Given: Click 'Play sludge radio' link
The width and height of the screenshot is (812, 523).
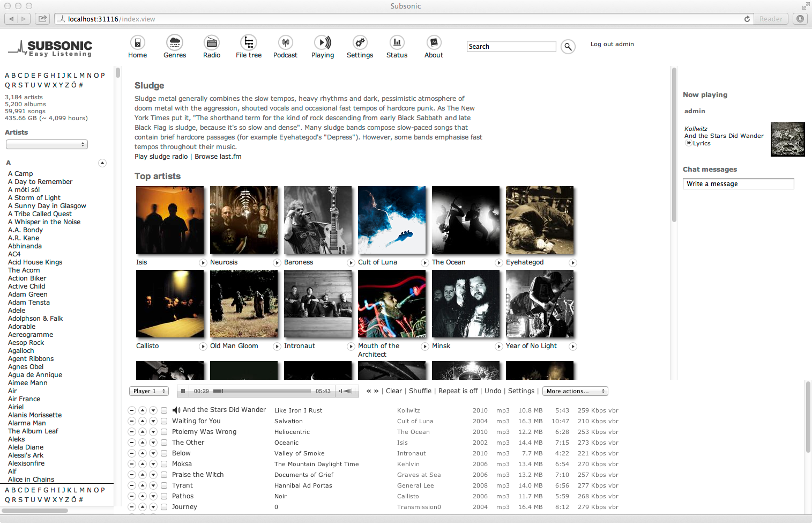Looking at the screenshot, I should coord(161,157).
